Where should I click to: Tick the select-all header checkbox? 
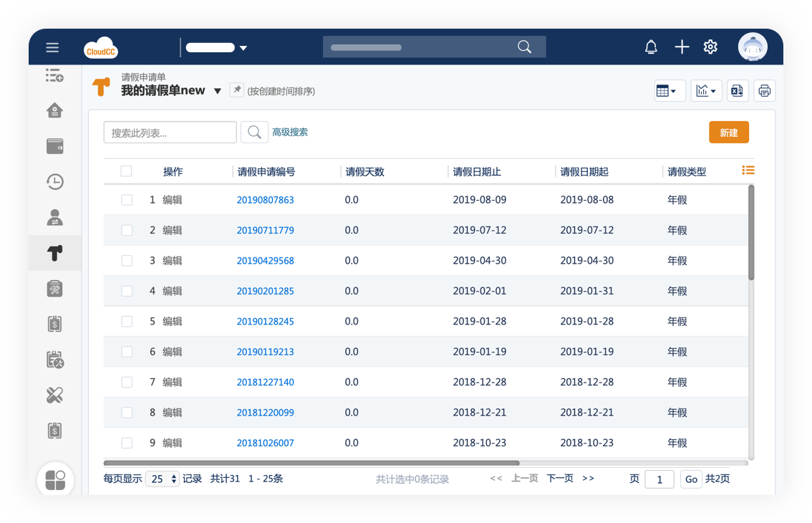126,171
